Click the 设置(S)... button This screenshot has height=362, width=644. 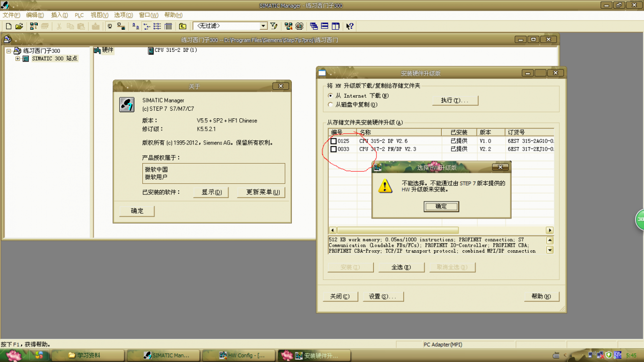click(383, 297)
